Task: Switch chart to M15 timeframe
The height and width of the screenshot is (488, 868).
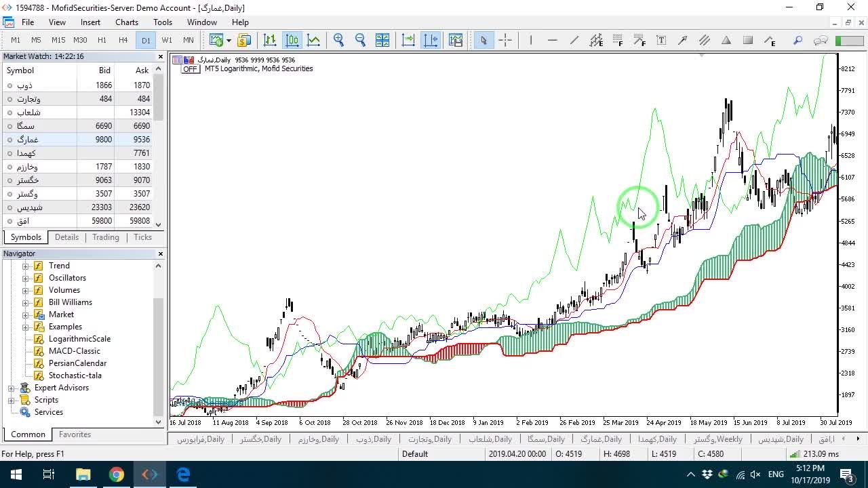Action: pyautogui.click(x=58, y=40)
